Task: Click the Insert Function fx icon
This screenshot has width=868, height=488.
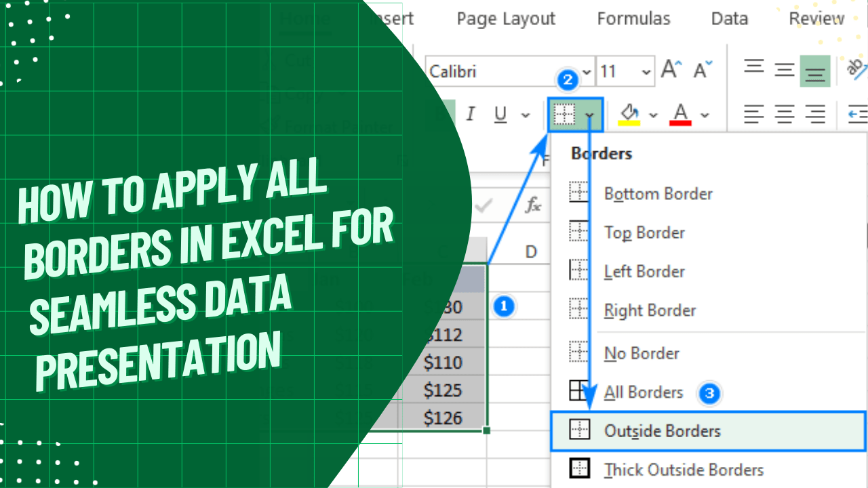Action: [x=534, y=205]
